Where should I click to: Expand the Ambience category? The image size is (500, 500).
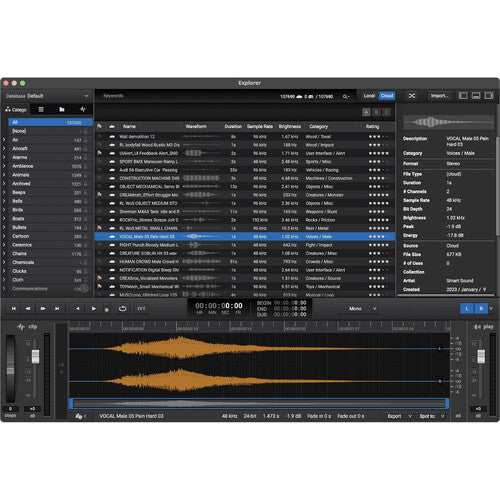point(4,166)
